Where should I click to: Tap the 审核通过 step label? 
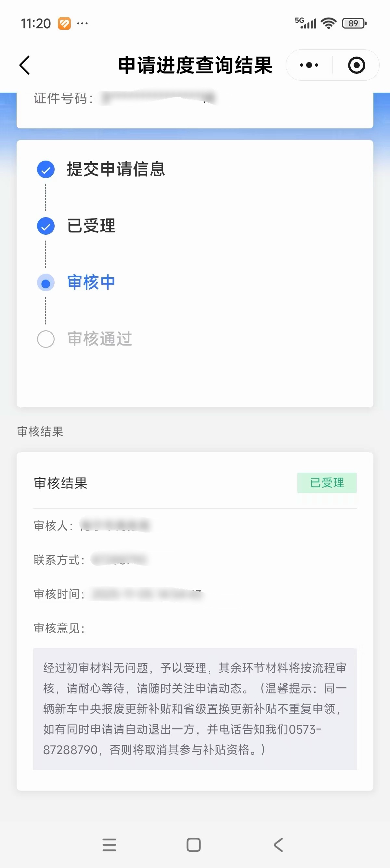(100, 339)
